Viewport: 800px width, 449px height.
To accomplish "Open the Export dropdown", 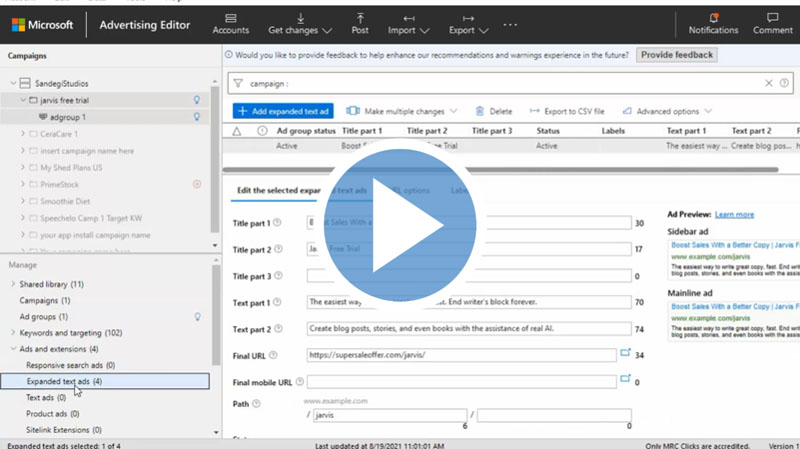I will tap(468, 24).
